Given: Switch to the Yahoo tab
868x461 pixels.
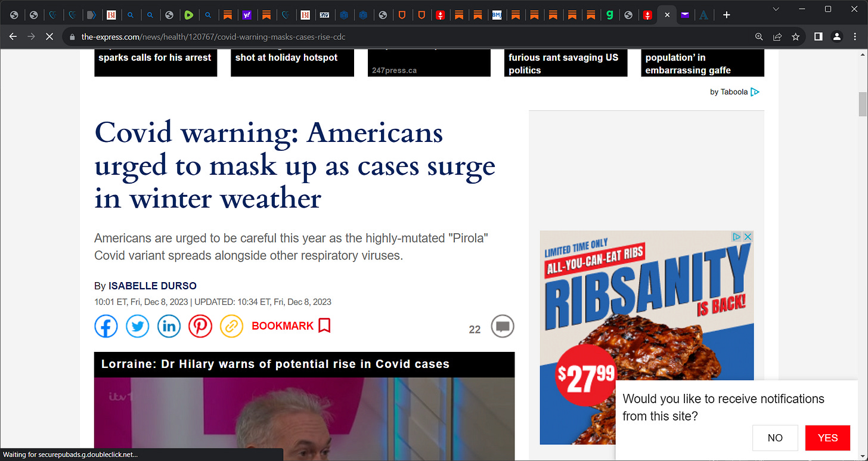Looking at the screenshot, I should tap(246, 15).
